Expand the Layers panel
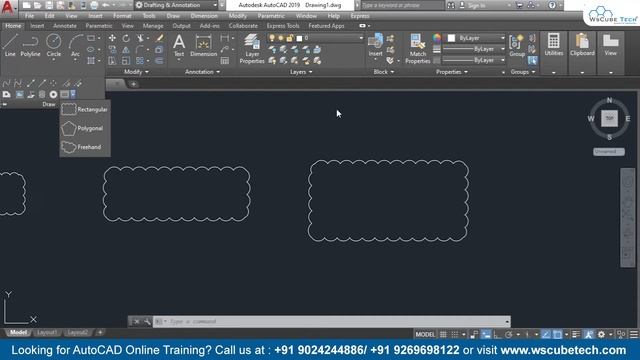This screenshot has height=360, width=640. point(301,72)
